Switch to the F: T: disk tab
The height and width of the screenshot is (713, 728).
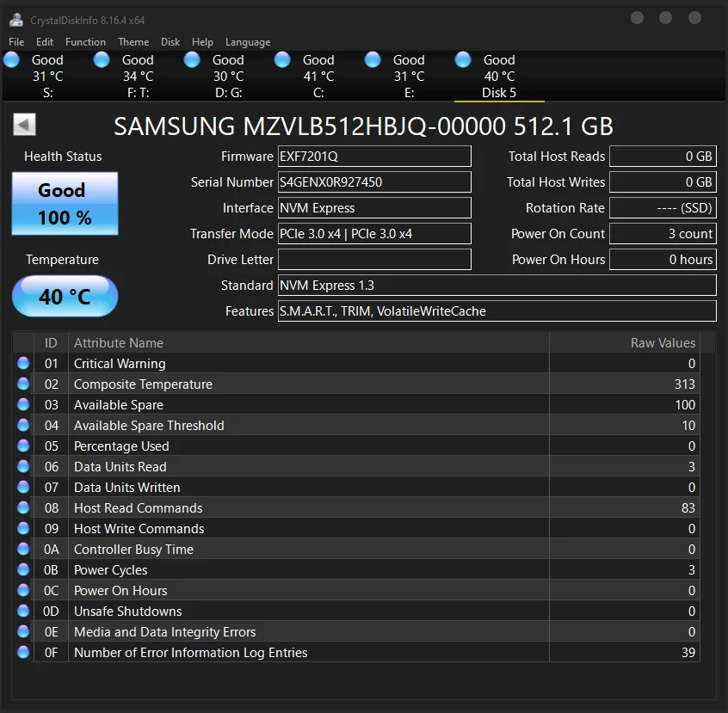138,77
